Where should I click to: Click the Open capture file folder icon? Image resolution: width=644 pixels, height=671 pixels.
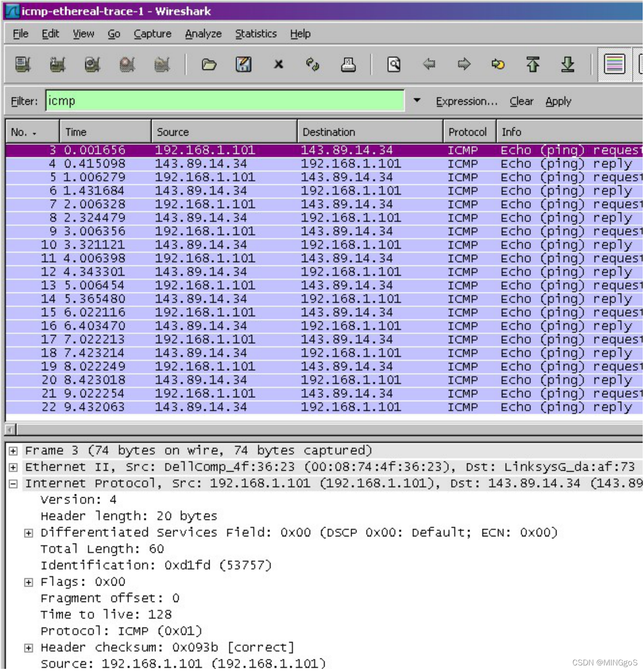(x=209, y=65)
